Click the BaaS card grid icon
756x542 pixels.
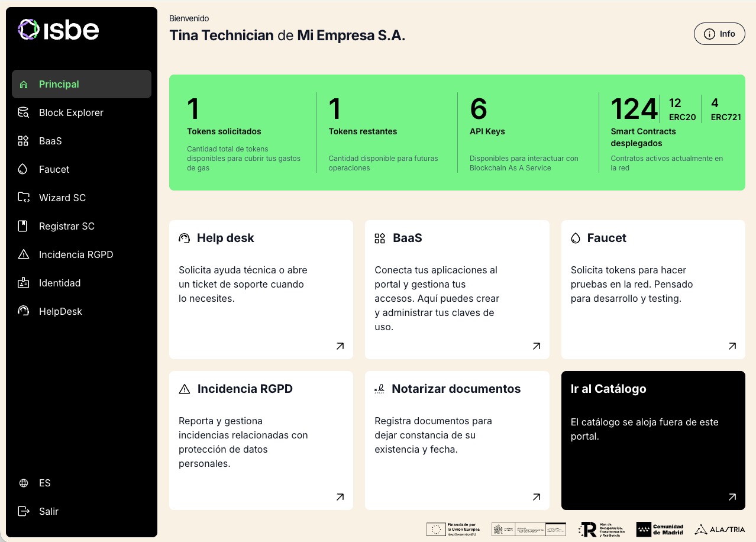[x=380, y=238]
